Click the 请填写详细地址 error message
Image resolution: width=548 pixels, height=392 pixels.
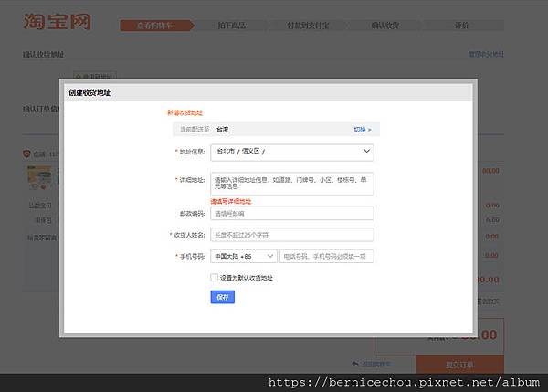click(231, 201)
